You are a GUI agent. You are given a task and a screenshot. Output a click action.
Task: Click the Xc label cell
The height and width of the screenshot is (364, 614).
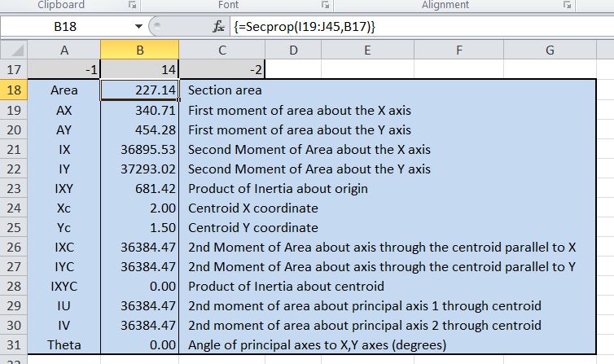tap(64, 208)
